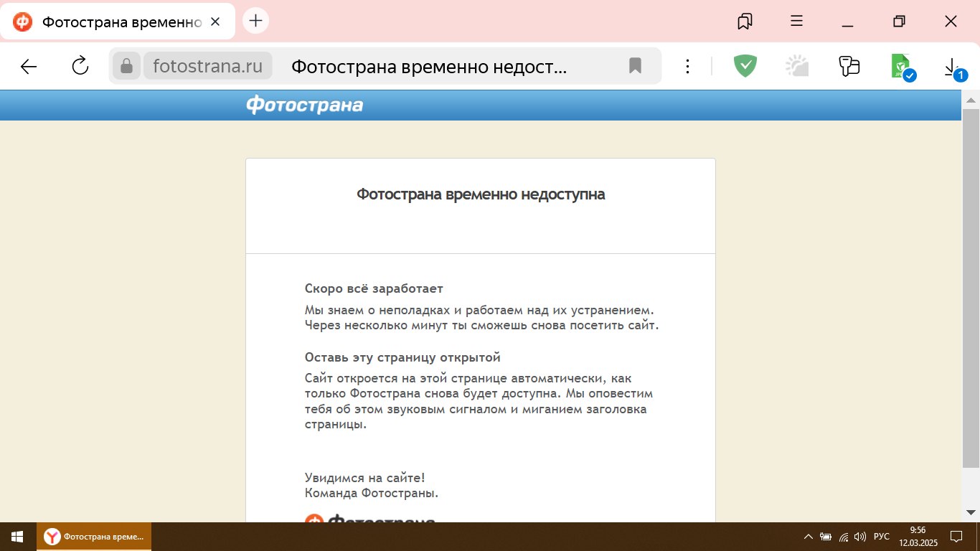Open a new tab with plus button
This screenshot has height=551, width=980.
coord(255,21)
